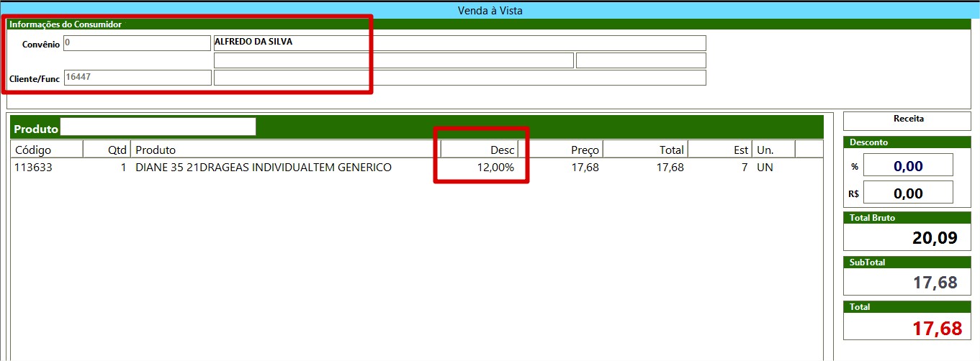The image size is (980, 361).
Task: Click the Convênio code input field
Action: tap(137, 43)
